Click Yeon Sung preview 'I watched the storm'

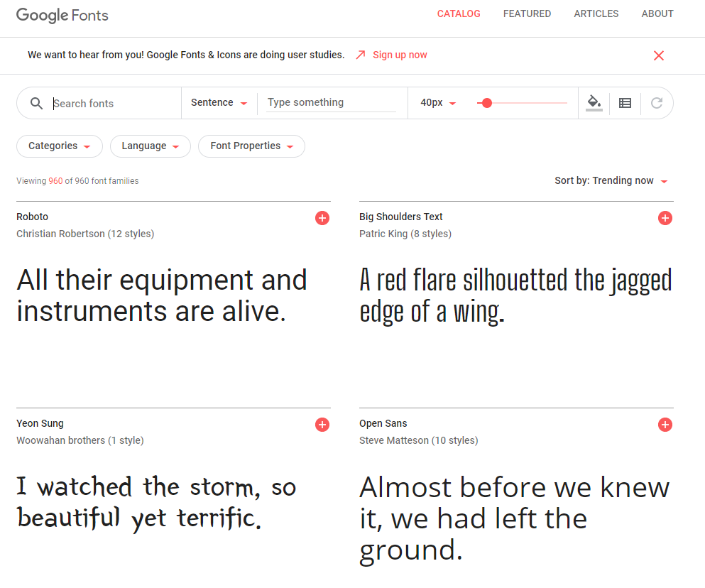[156, 503]
